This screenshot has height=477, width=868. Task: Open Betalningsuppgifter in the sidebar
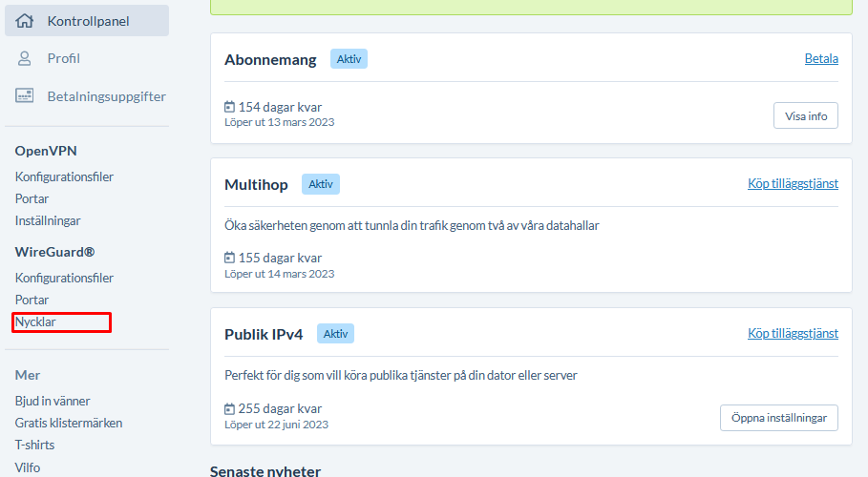tap(106, 96)
